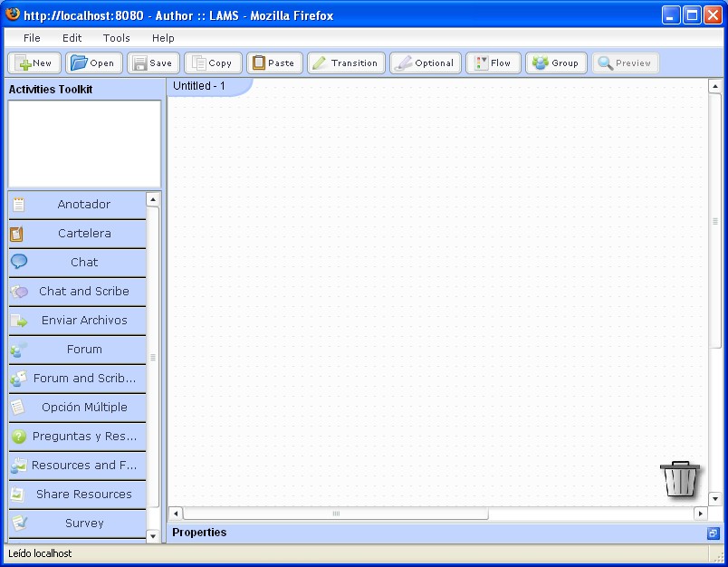
Task: Select the Cartelera activity icon
Action: pyautogui.click(x=17, y=234)
